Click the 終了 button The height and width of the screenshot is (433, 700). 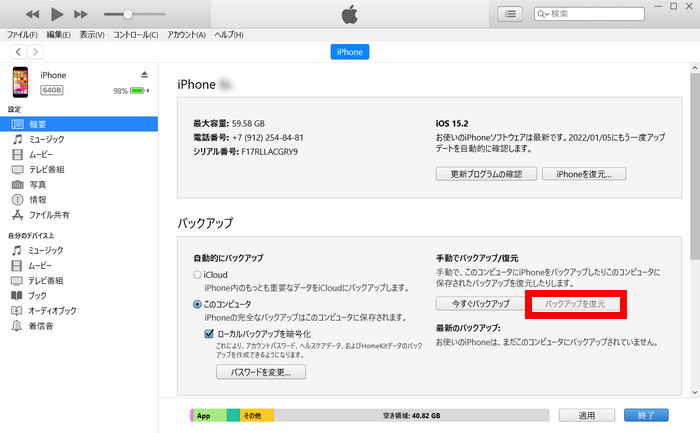point(646,416)
